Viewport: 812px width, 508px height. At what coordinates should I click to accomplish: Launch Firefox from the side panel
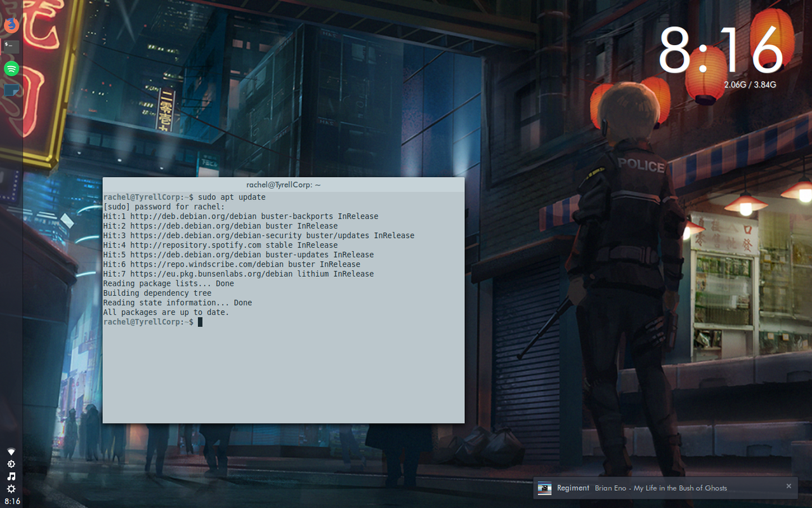[x=11, y=25]
